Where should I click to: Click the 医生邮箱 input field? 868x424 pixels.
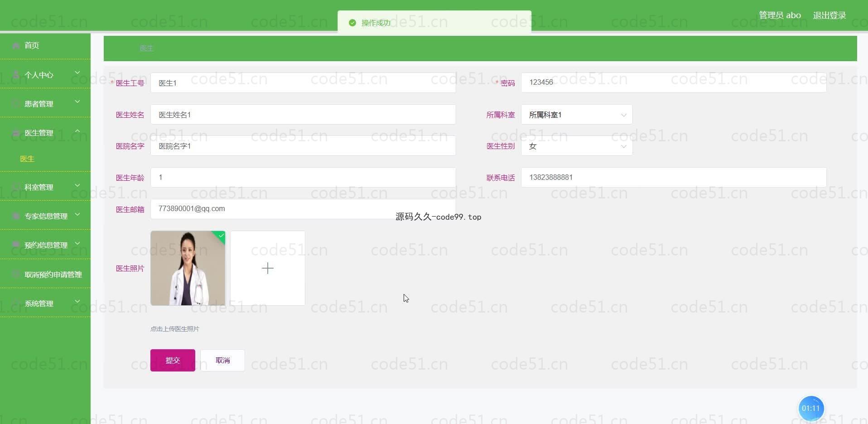pyautogui.click(x=303, y=209)
